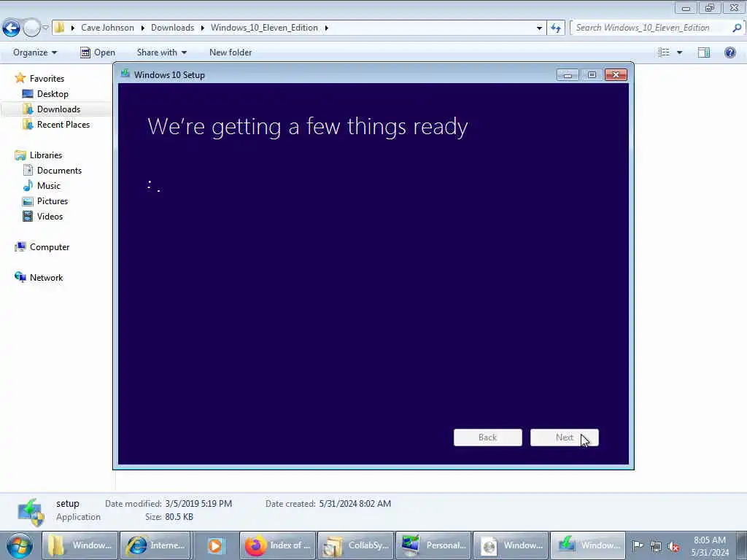747x560 pixels.
Task: Open the recent pages dropdown beside navigation arrows
Action: click(45, 28)
